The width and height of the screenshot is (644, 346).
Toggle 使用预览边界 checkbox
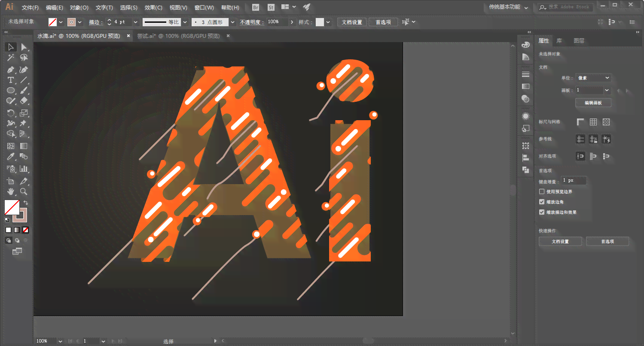(542, 191)
